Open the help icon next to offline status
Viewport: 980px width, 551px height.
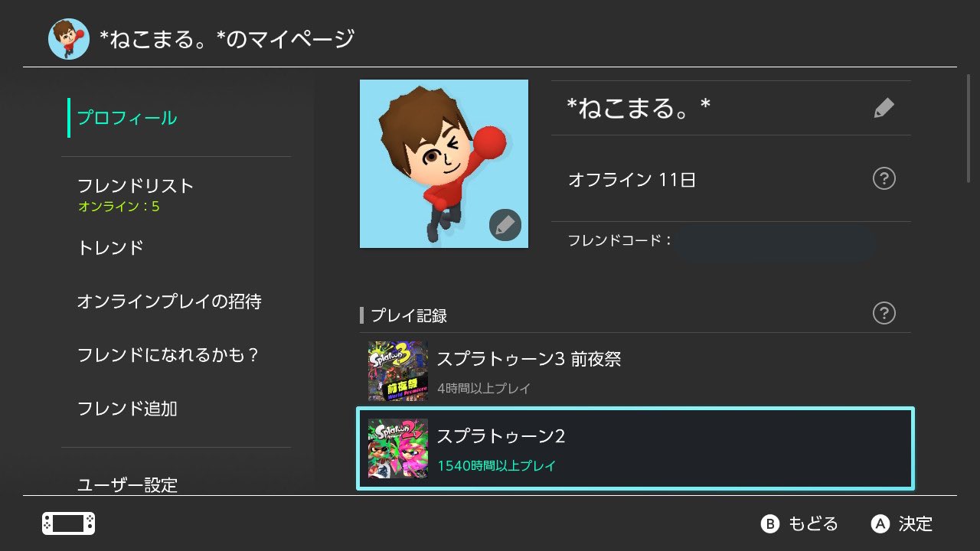pos(884,179)
